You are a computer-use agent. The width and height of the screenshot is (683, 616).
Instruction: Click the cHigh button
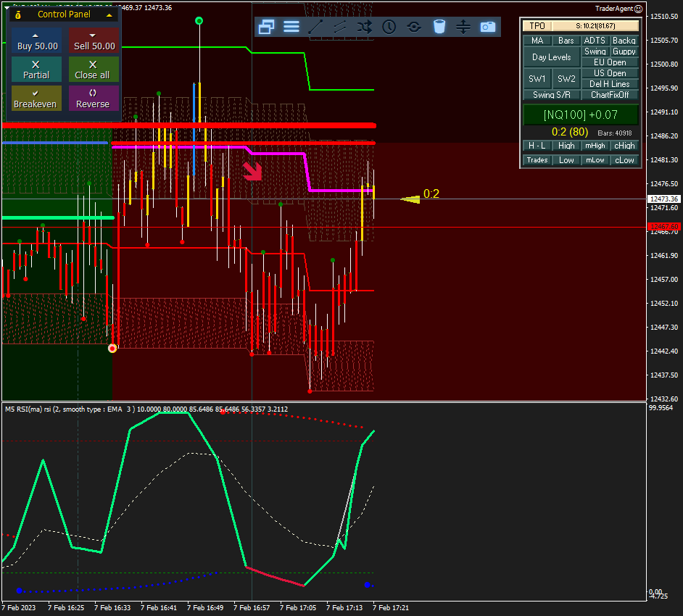click(x=624, y=146)
